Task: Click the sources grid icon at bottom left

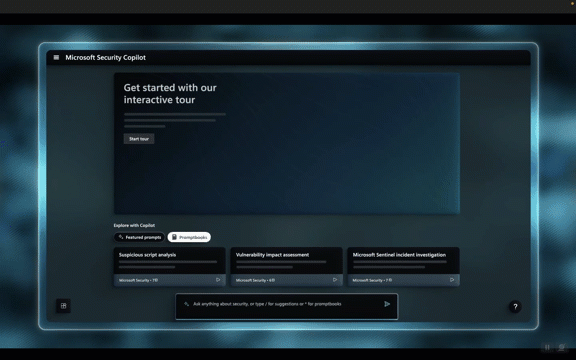Action: 64,306
